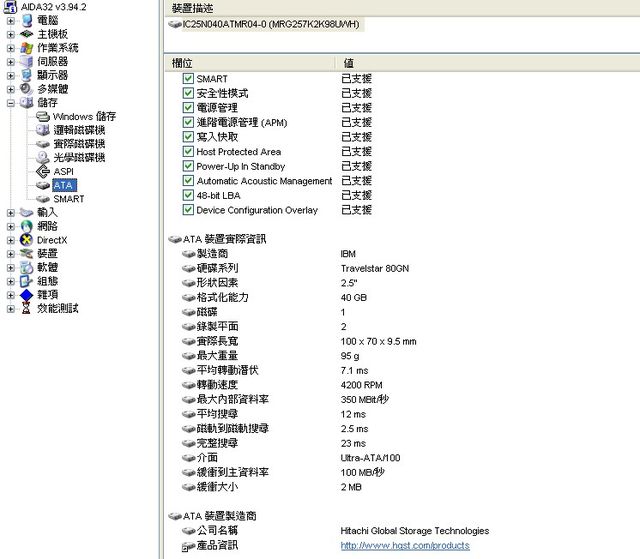Click the AIDA32 v3.94.2 root icon
Screen dimensions: 640x559
click(x=11, y=7)
